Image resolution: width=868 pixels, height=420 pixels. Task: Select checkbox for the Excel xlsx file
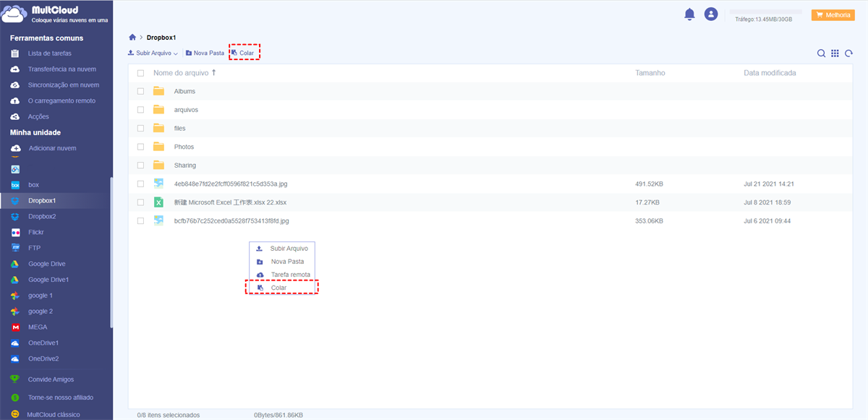[x=140, y=202]
